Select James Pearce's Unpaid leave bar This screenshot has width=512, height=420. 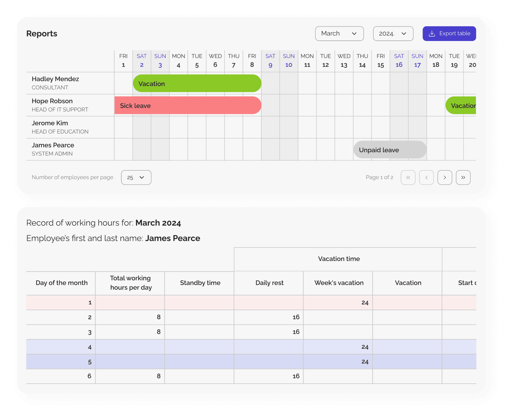(x=390, y=150)
